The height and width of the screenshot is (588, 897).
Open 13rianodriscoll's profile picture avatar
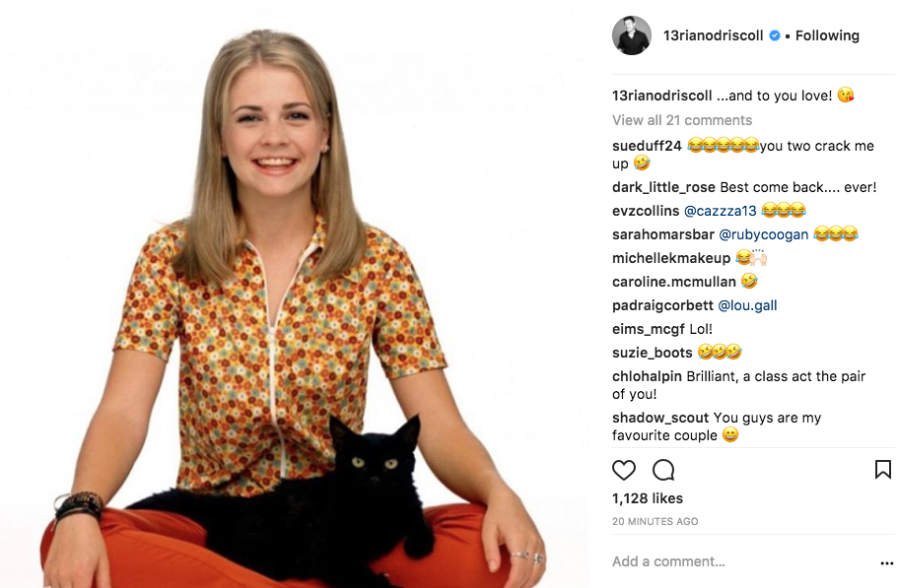[x=632, y=35]
